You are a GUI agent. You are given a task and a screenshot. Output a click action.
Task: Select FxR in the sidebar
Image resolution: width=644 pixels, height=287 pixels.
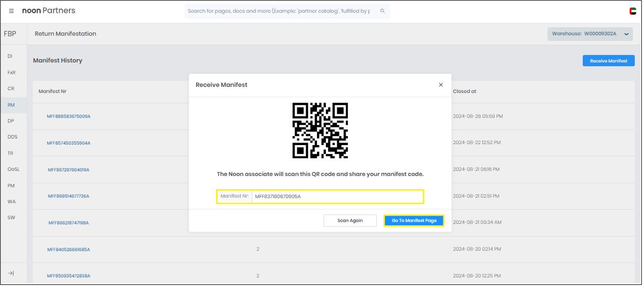(11, 72)
